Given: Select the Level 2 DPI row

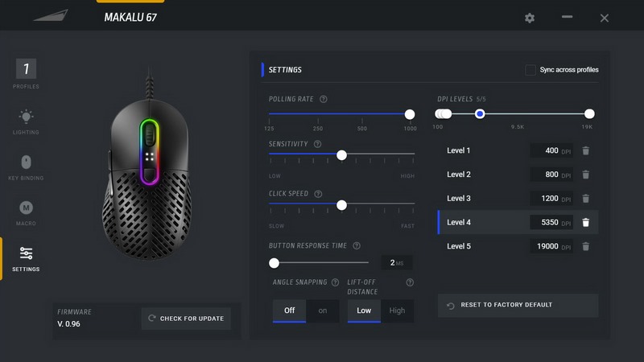Looking at the screenshot, I should point(518,175).
